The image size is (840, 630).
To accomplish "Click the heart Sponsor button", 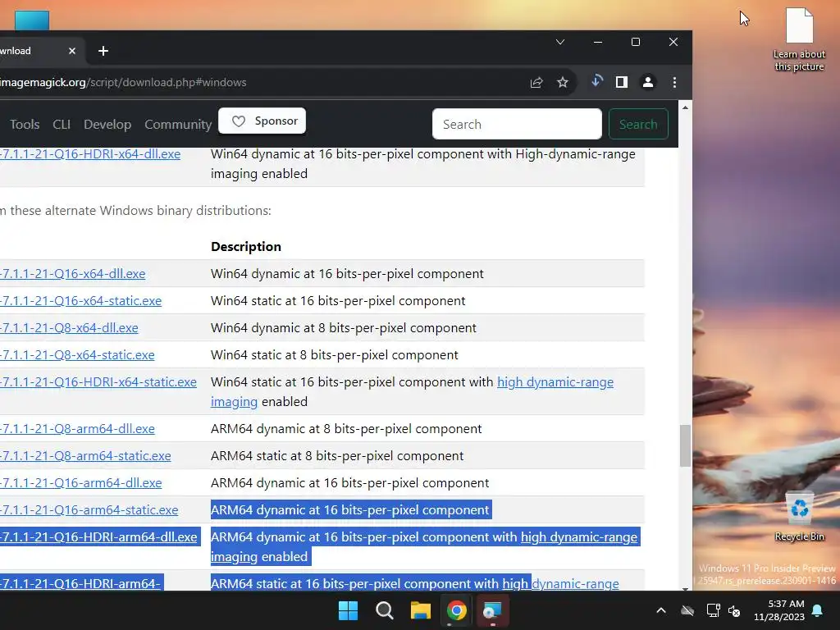I will tap(262, 121).
